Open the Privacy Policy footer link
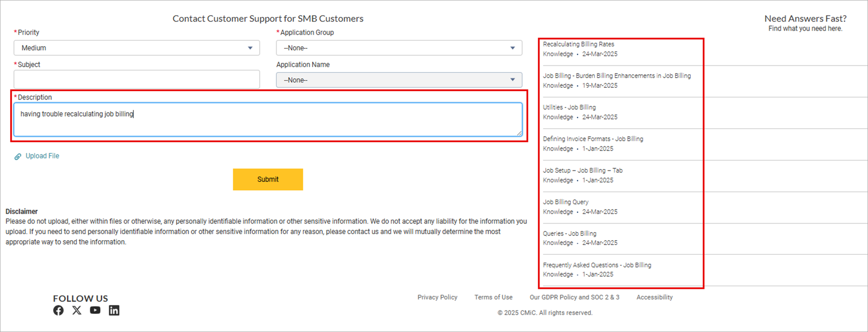868x332 pixels. [437, 297]
